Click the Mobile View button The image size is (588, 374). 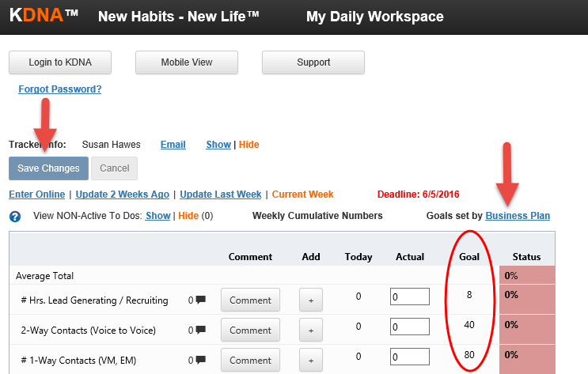coord(187,62)
